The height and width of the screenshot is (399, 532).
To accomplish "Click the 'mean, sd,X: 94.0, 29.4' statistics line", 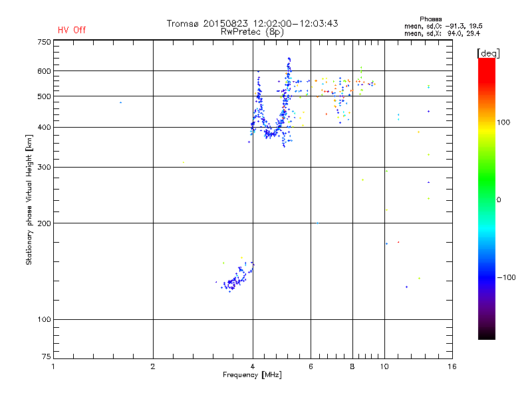I will tap(442, 33).
